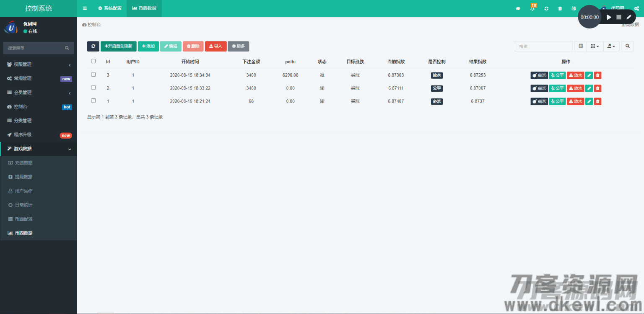Click the 添加 button

pos(148,46)
